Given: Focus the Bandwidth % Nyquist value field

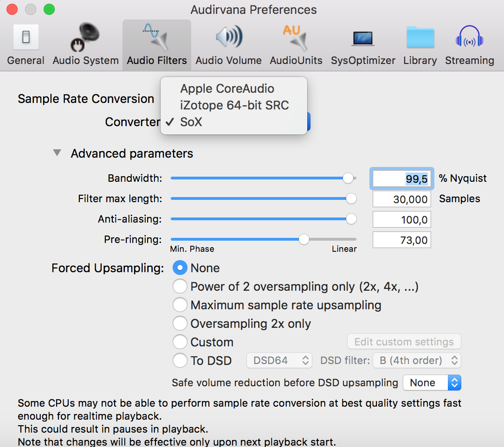Looking at the screenshot, I should pyautogui.click(x=402, y=179).
